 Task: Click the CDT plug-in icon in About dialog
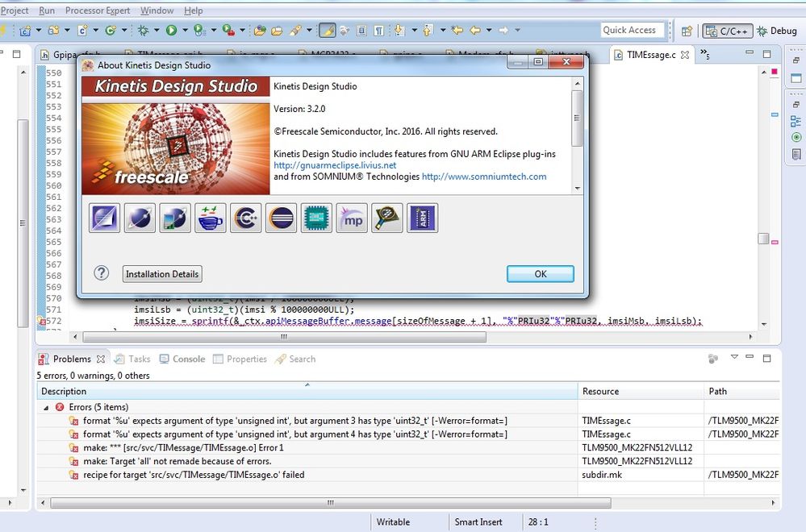click(x=246, y=218)
